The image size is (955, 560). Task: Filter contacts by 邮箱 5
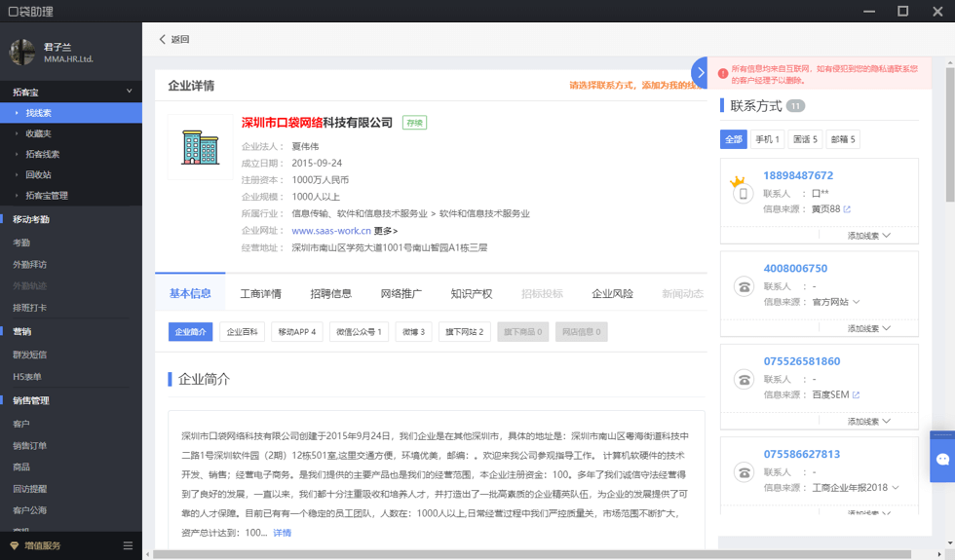pos(843,139)
